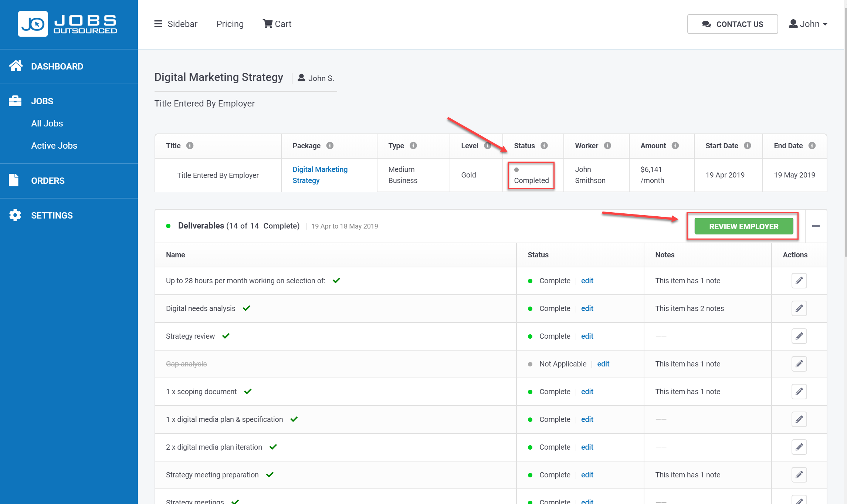Go to Active Jobs in sidebar
Image resolution: width=847 pixels, height=504 pixels.
54,146
